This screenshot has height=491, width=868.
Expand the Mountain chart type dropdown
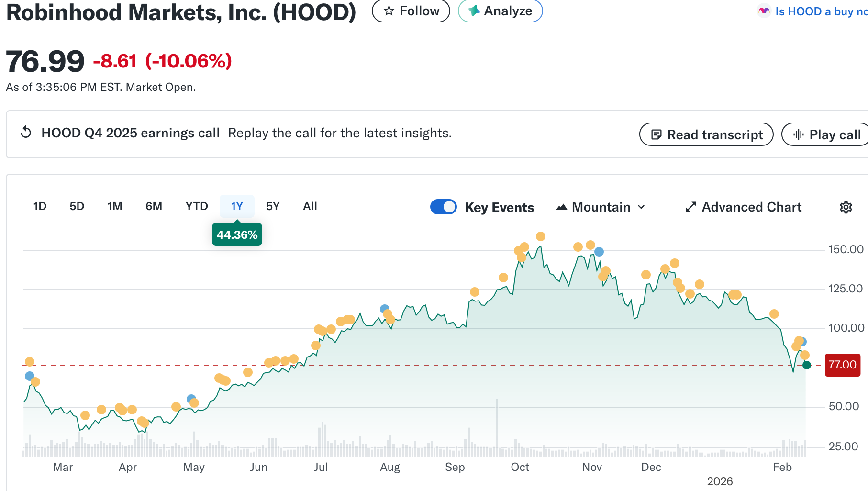tap(601, 207)
